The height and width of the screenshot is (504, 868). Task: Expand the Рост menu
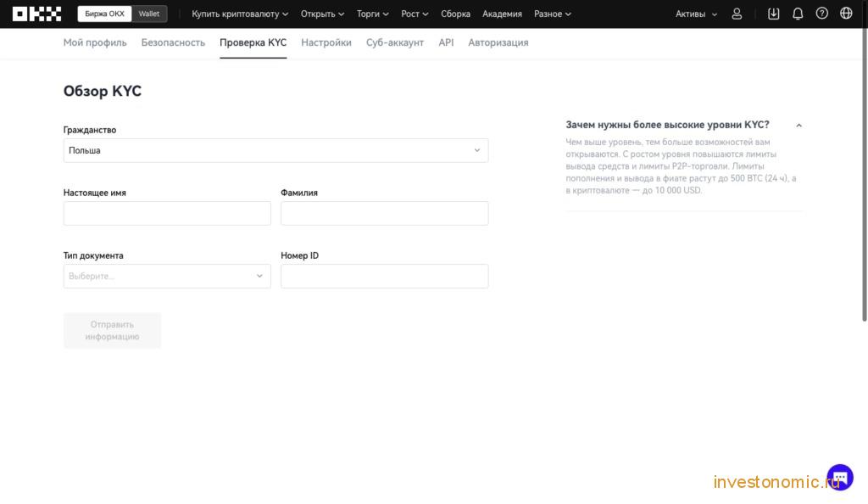pyautogui.click(x=415, y=14)
